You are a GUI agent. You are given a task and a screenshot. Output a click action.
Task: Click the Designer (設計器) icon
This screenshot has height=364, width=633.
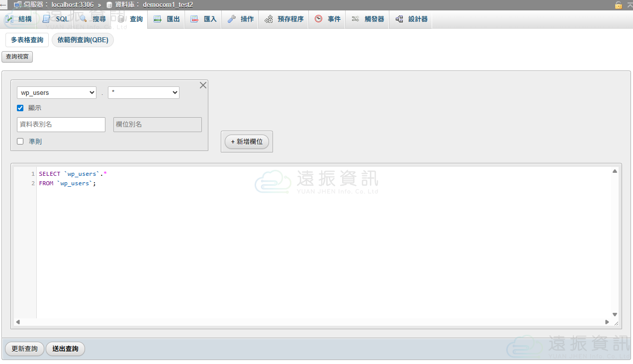pos(399,19)
